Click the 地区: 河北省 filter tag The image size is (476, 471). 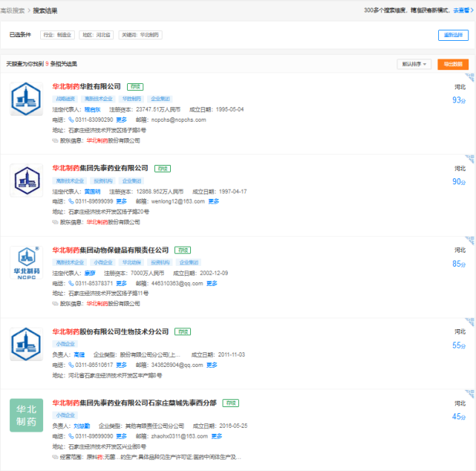tap(97, 35)
